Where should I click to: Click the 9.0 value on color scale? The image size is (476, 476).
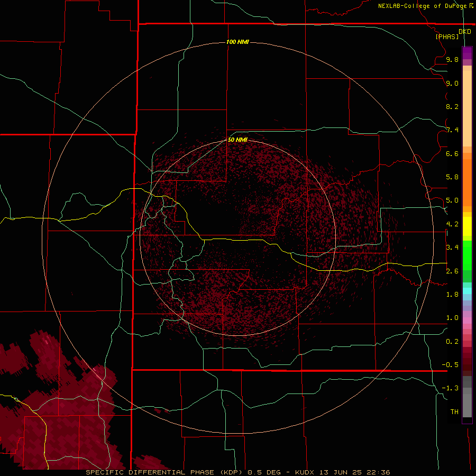click(452, 83)
